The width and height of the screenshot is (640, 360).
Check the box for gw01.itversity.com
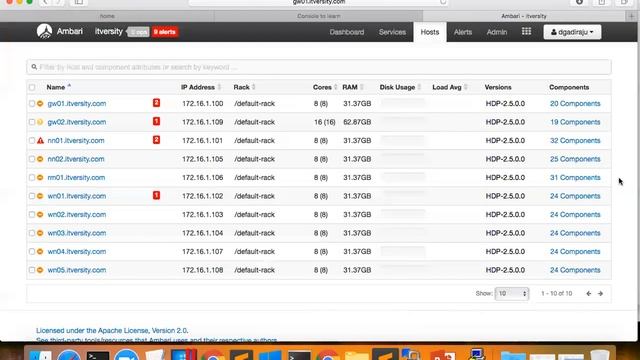(32, 104)
